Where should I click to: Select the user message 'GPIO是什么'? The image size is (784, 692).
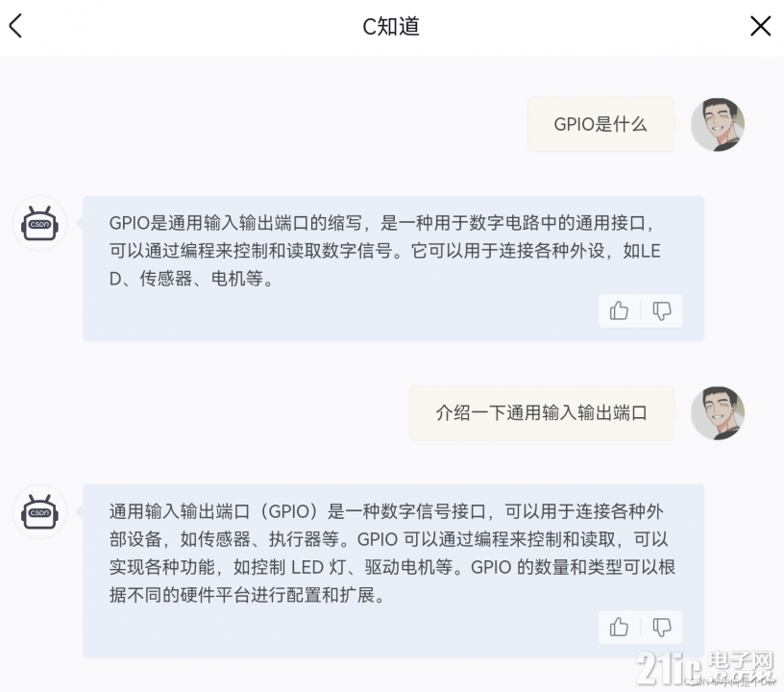coord(600,125)
